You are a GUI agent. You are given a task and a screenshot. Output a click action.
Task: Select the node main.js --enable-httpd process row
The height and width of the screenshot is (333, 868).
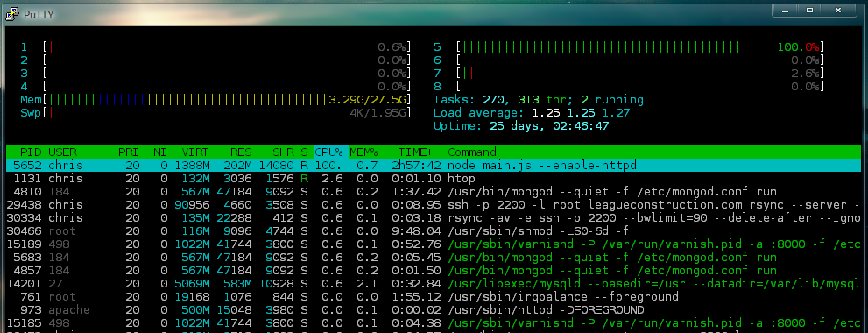point(434,165)
